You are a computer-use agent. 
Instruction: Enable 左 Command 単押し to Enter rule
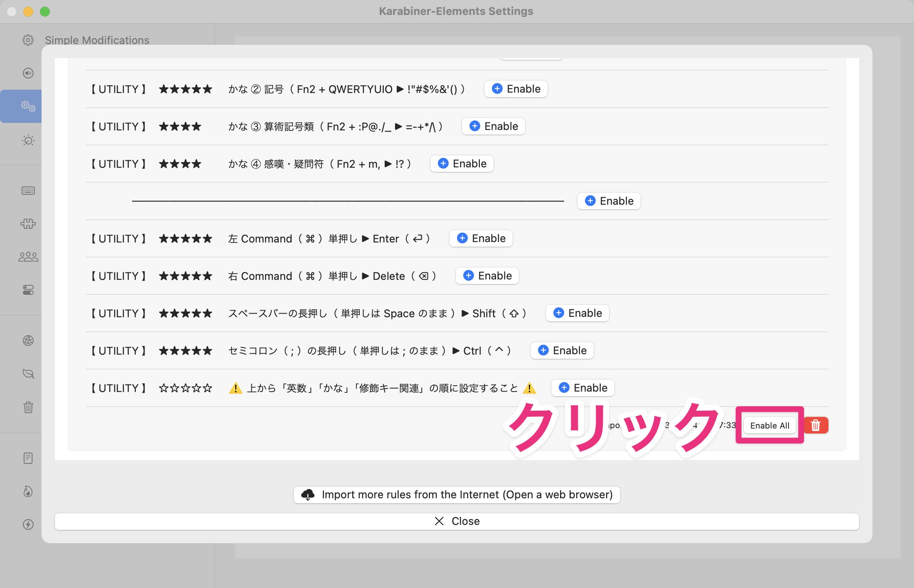pyautogui.click(x=481, y=238)
